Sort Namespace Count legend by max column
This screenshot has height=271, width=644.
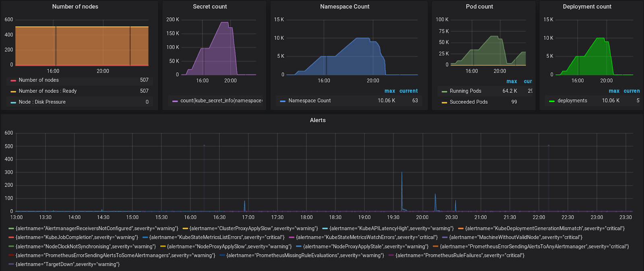[x=390, y=91]
